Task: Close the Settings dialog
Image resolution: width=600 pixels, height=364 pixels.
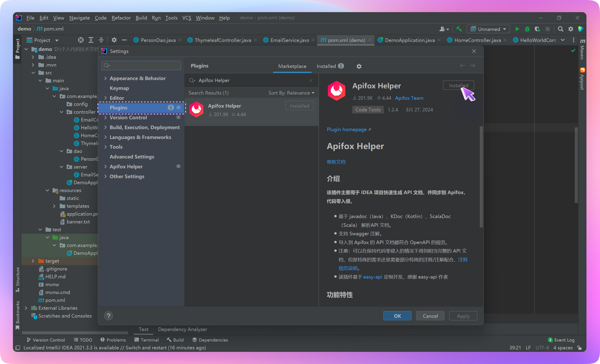Action: pyautogui.click(x=474, y=51)
